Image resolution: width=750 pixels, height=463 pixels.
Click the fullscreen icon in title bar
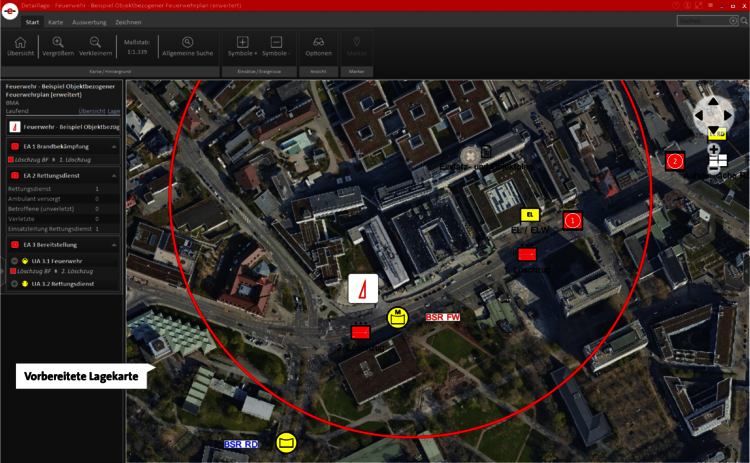tap(699, 5)
